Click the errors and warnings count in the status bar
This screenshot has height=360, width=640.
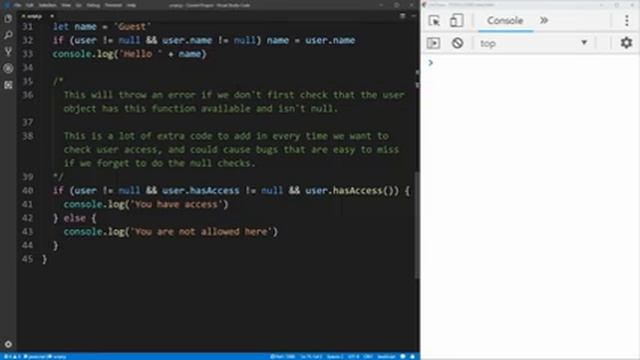[12, 356]
